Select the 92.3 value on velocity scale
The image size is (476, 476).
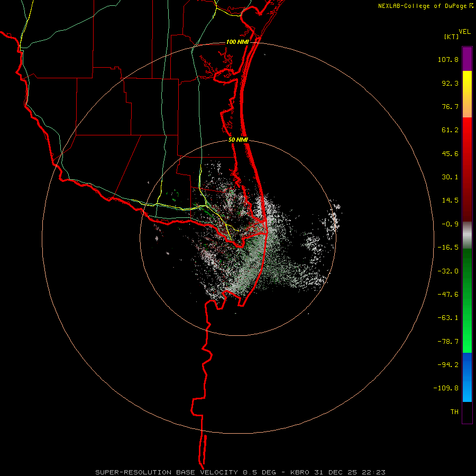click(x=450, y=83)
